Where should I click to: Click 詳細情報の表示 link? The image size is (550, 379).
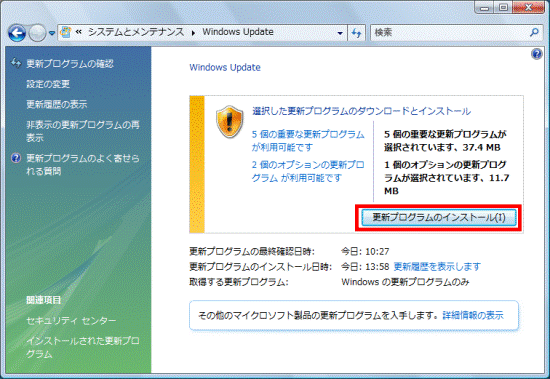pyautogui.click(x=473, y=315)
